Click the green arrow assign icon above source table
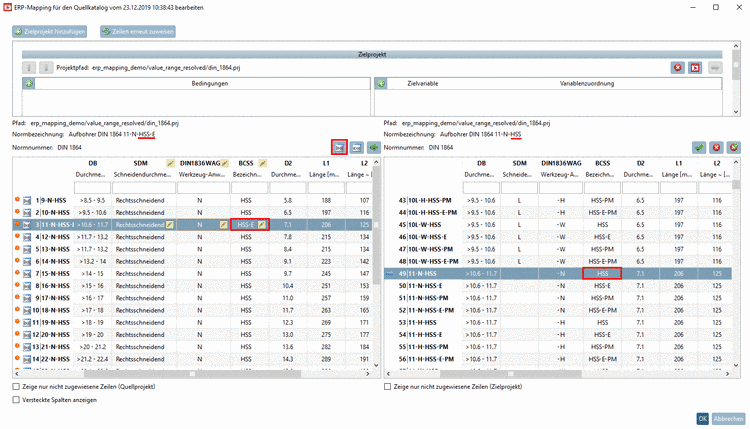The image size is (750, 429). pyautogui.click(x=374, y=147)
